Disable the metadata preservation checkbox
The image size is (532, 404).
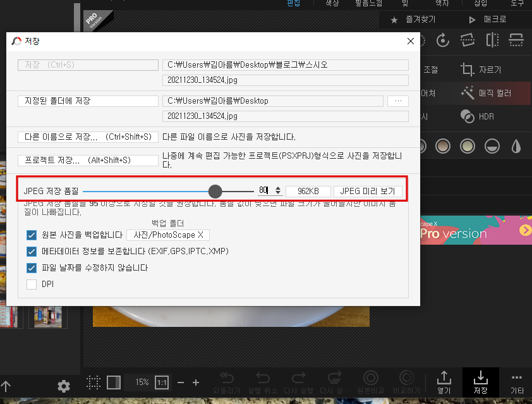[x=31, y=251]
